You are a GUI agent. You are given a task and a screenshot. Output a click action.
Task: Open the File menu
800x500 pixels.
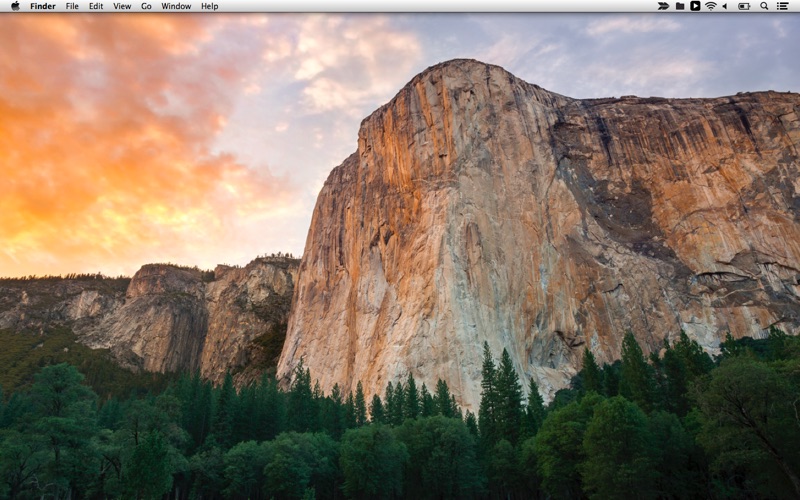tap(72, 6)
